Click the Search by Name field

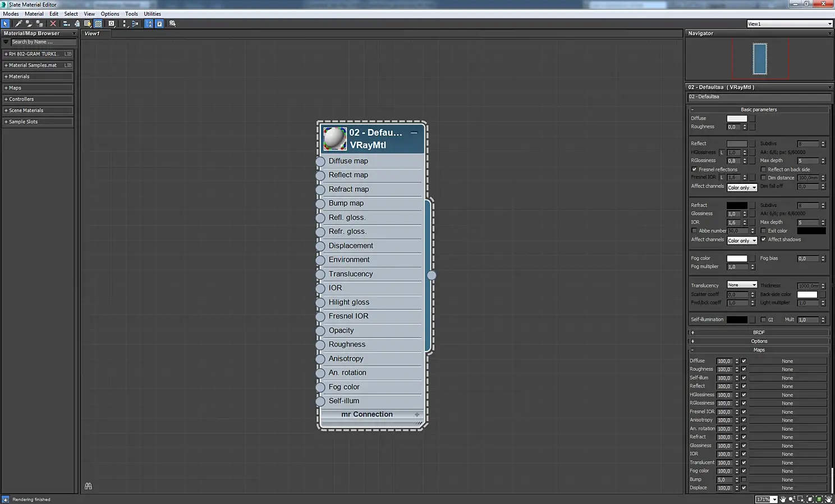(x=43, y=42)
